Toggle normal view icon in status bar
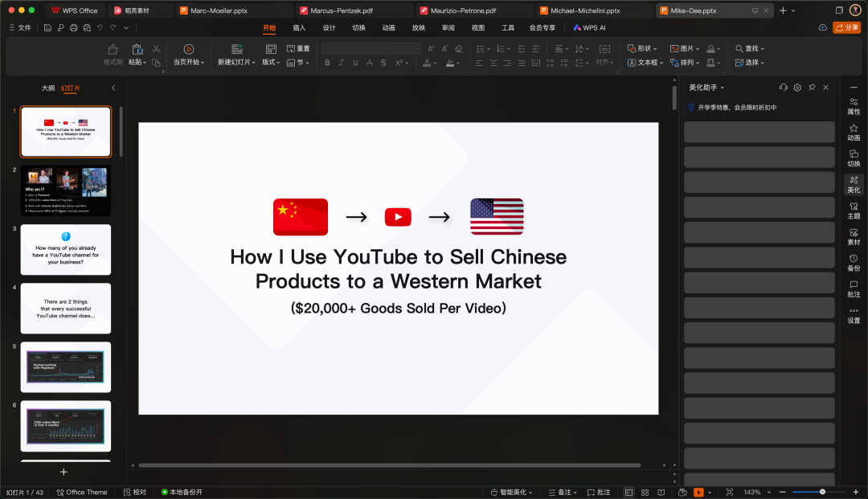868x499 pixels. (x=628, y=493)
